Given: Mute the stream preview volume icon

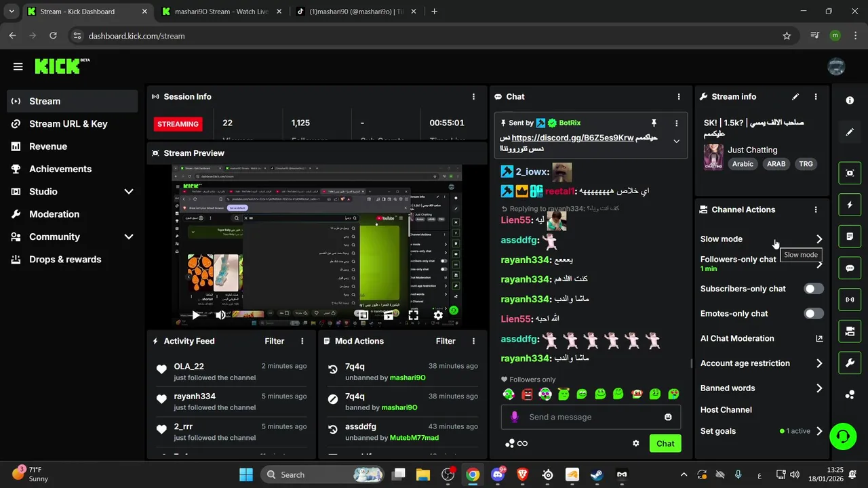Looking at the screenshot, I should (220, 314).
